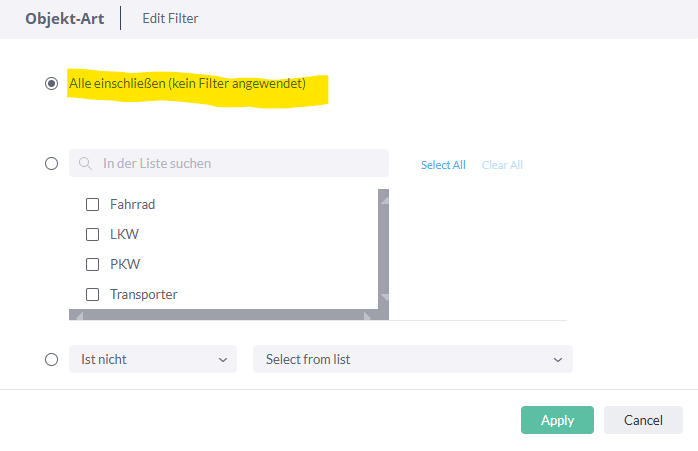Click the horizontal scrollbar right arrow
698x451 pixels.
click(x=367, y=316)
